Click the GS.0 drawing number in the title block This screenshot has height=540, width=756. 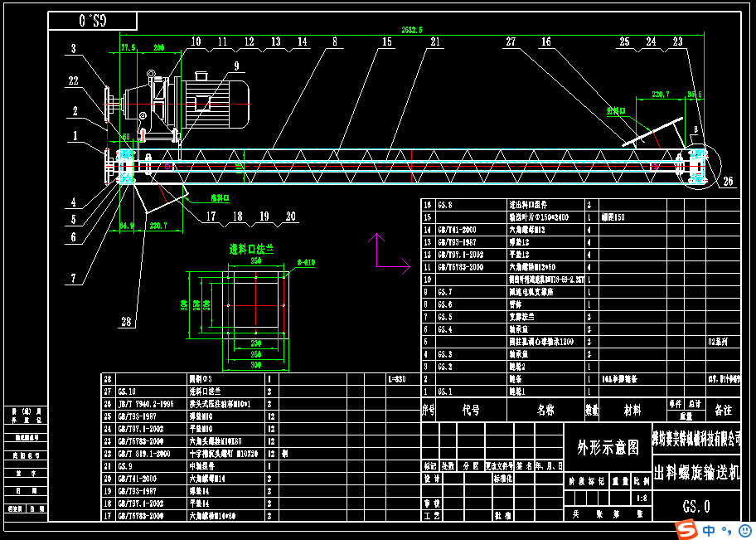click(696, 506)
